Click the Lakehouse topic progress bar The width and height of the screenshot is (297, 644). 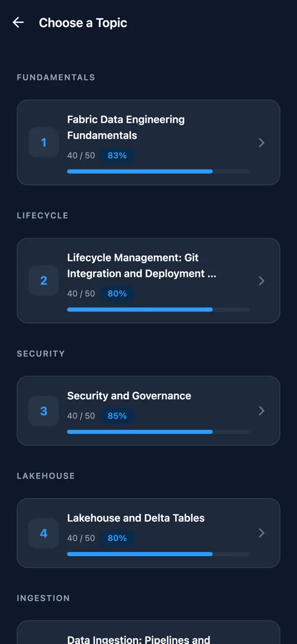pyautogui.click(x=158, y=554)
